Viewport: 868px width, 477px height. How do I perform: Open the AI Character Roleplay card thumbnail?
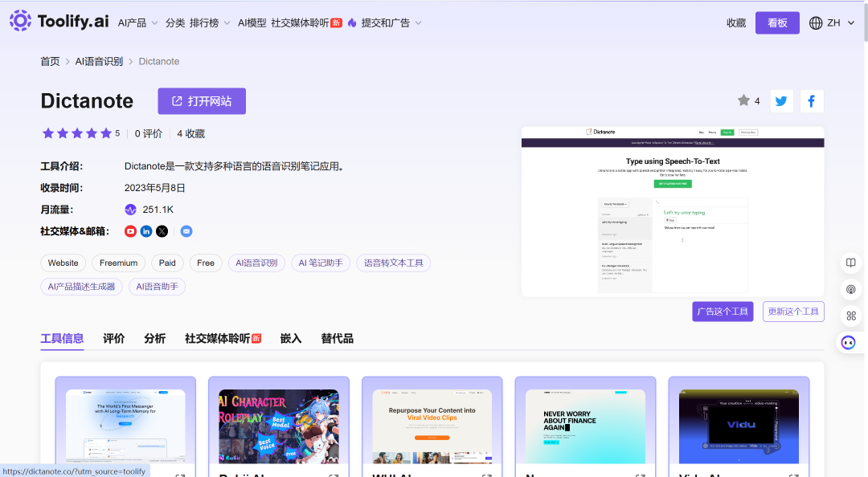279,426
